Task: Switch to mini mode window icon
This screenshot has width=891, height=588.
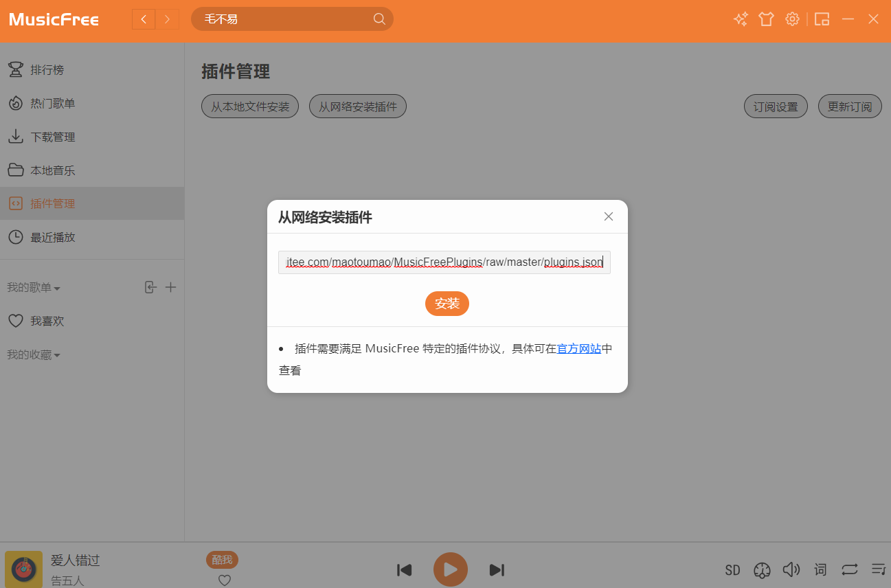Action: (x=822, y=19)
